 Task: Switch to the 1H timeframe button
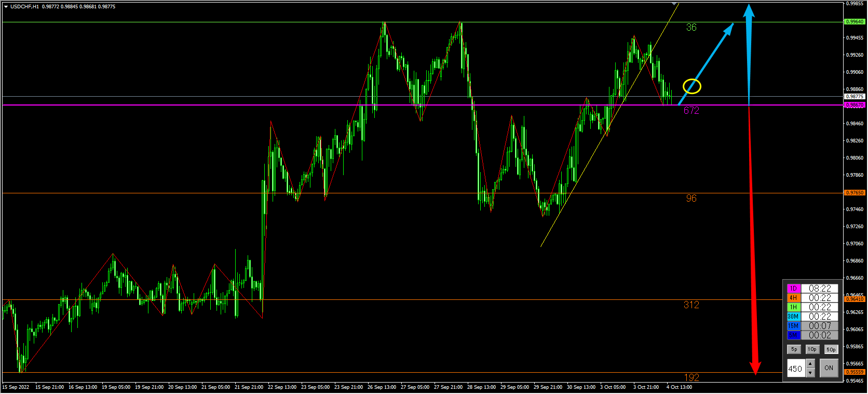[x=794, y=307]
